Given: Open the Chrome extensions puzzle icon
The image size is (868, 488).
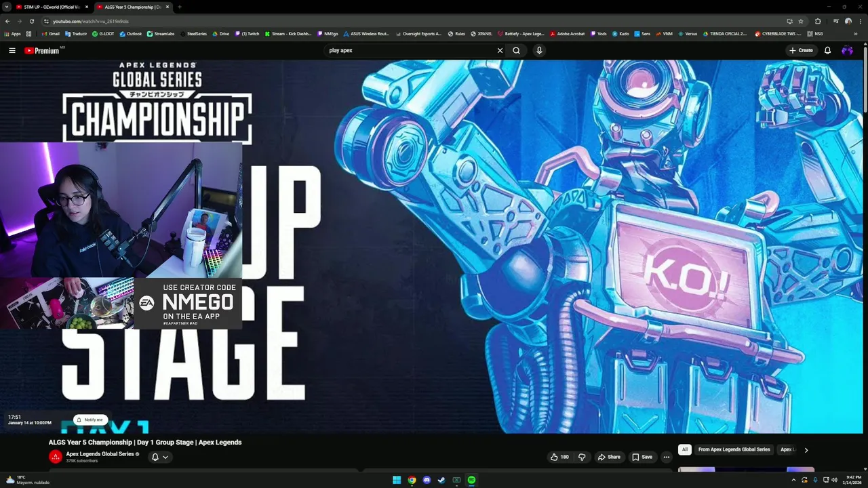Looking at the screenshot, I should point(818,21).
